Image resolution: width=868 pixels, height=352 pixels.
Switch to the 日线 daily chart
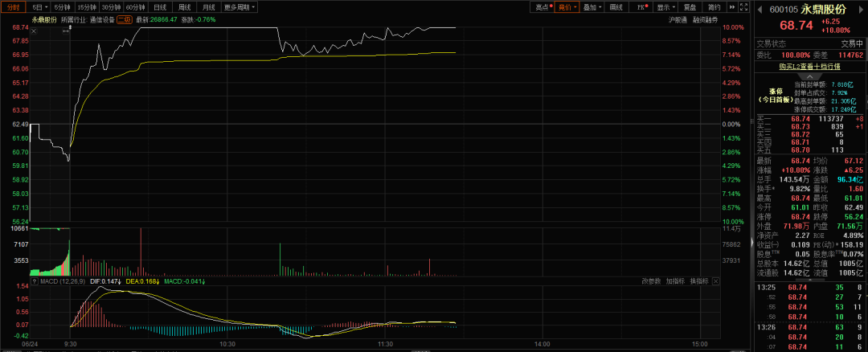159,7
